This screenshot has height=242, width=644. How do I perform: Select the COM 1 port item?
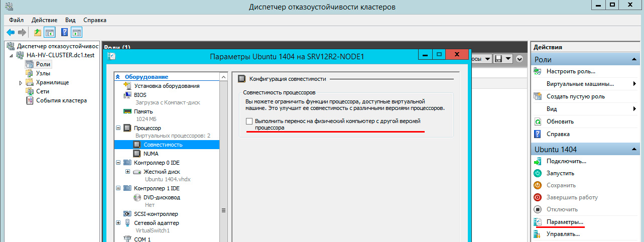pos(142,239)
